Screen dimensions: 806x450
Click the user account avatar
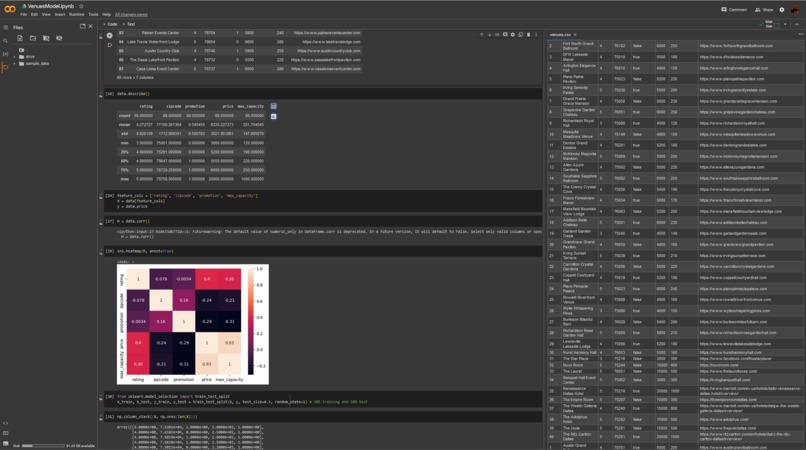795,9
